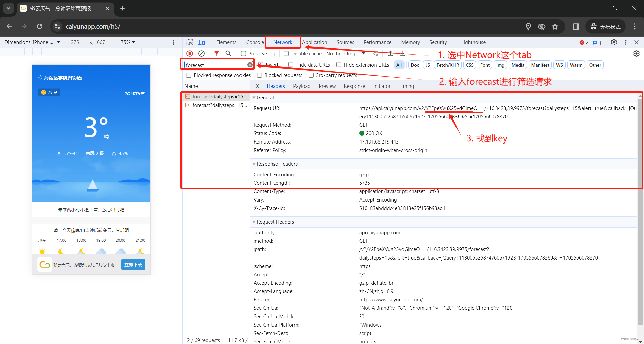Click the tracking protection eye icon
The image size is (644, 344).
click(x=541, y=27)
